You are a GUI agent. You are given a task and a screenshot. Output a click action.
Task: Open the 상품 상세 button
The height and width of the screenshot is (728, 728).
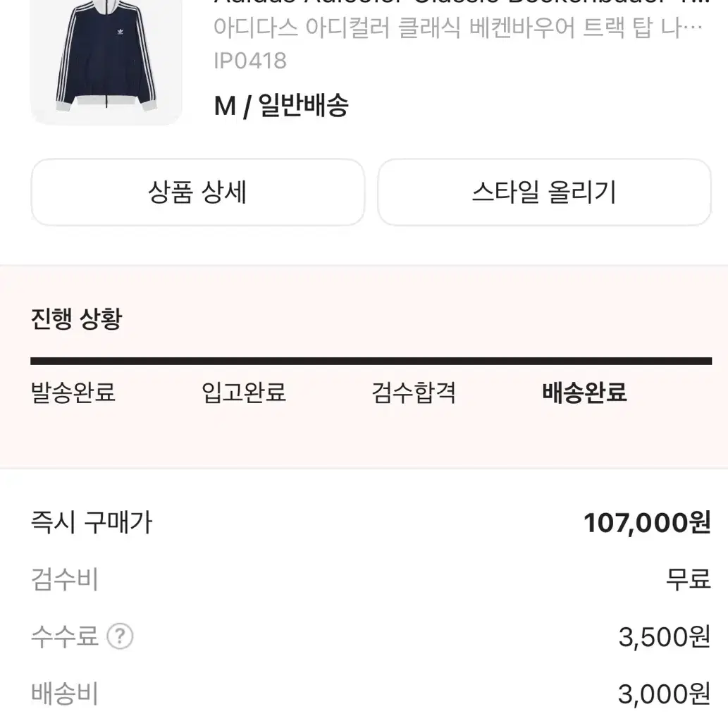(196, 192)
